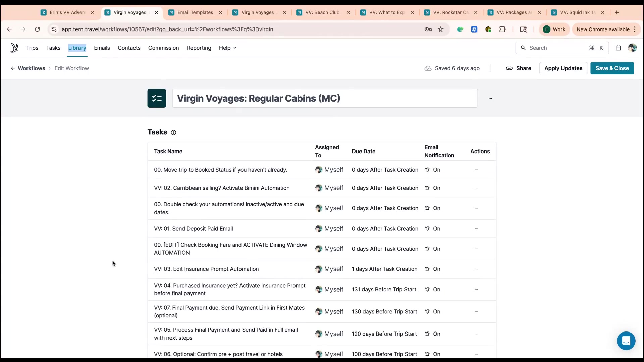Click the Save & Close button
Screen dimensions: 644x362
pos(612,68)
